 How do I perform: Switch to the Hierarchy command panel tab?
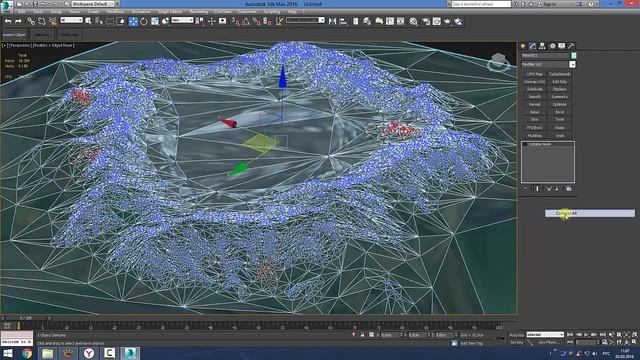(542, 46)
